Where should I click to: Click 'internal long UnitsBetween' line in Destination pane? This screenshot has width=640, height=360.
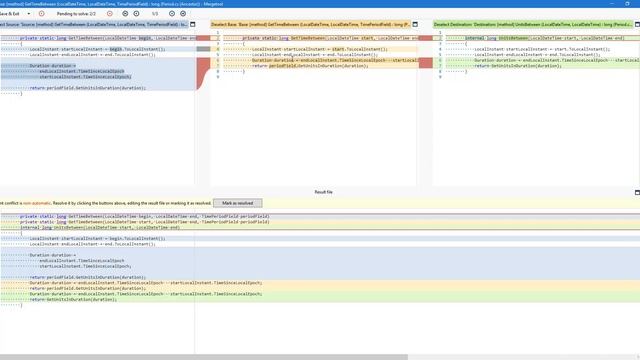(544, 38)
